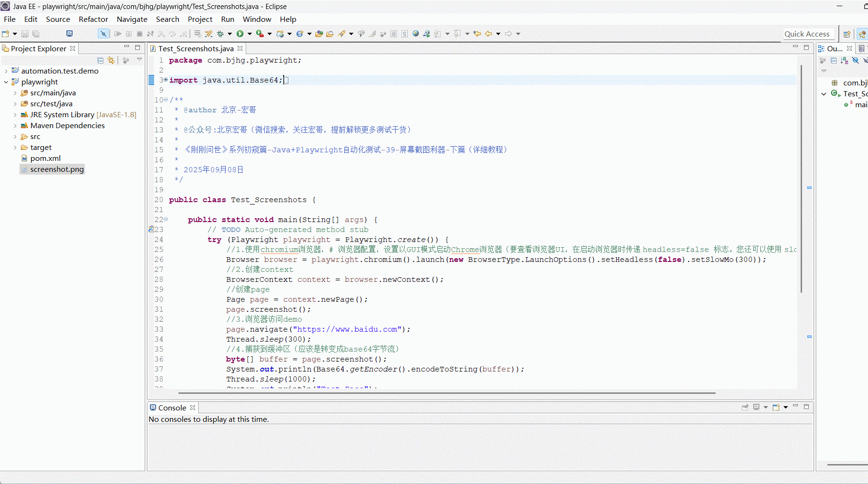The height and width of the screenshot is (484, 868).
Task: Select the Console tab
Action: 172,408
